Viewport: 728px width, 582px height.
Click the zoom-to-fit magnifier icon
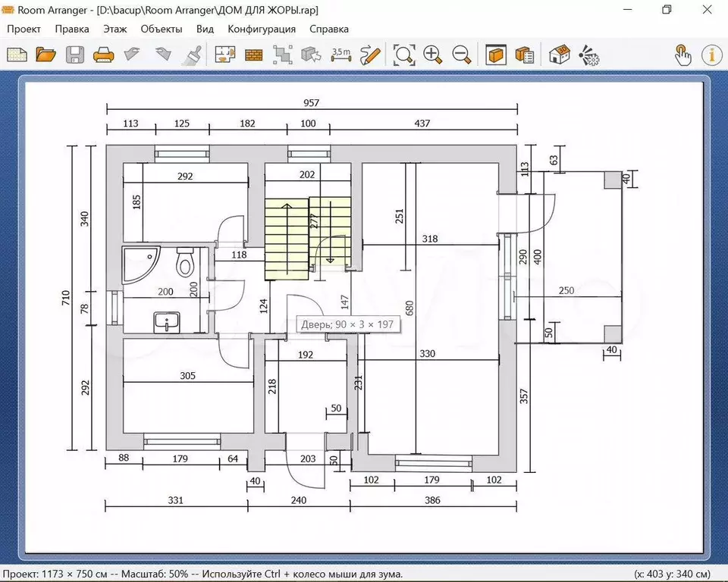click(x=404, y=55)
